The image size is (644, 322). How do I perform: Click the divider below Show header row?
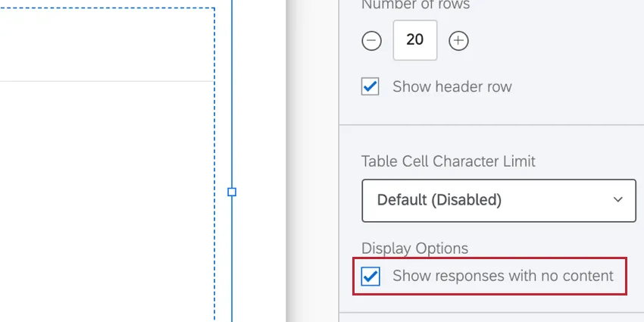tap(491, 125)
